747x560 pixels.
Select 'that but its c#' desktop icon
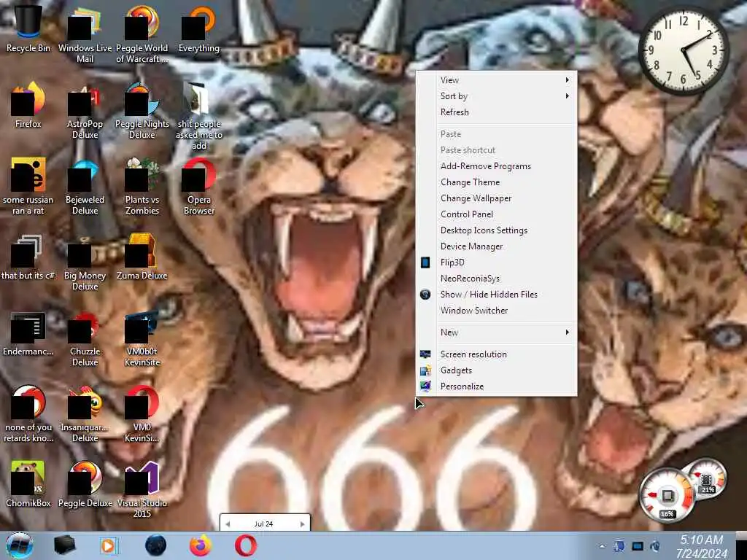pyautogui.click(x=28, y=257)
